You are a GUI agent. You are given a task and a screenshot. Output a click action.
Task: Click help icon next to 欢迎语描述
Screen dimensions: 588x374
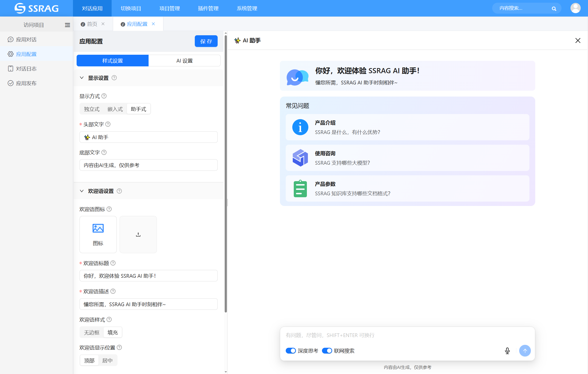pyautogui.click(x=113, y=292)
